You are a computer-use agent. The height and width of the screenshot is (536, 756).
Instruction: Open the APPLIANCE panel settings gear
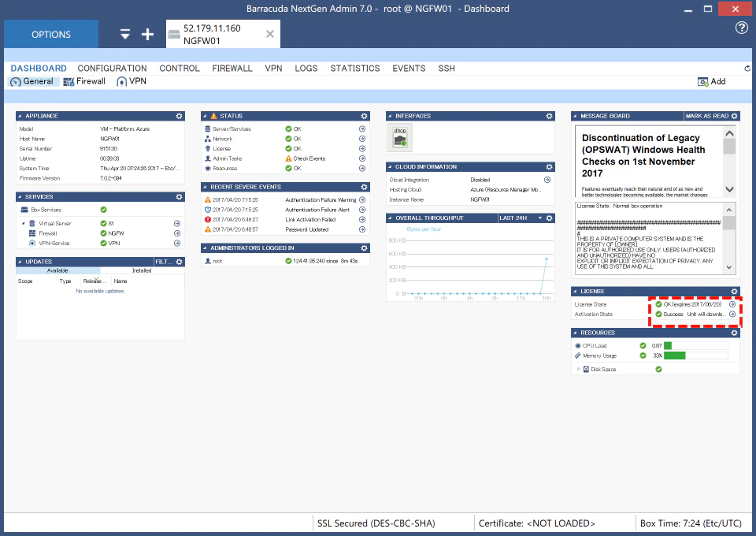coord(180,117)
